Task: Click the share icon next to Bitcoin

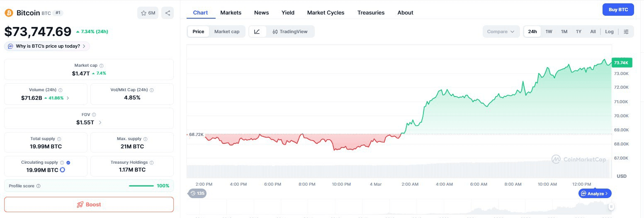Action: (168, 13)
